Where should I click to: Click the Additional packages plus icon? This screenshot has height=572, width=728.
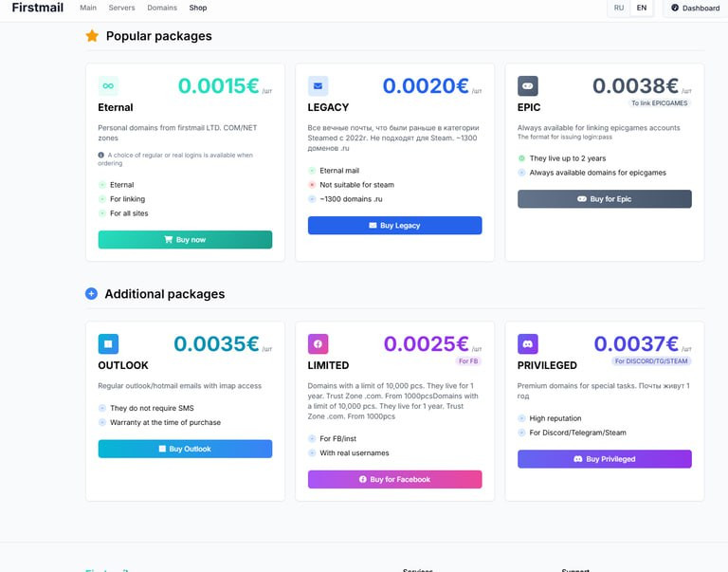tap(91, 294)
